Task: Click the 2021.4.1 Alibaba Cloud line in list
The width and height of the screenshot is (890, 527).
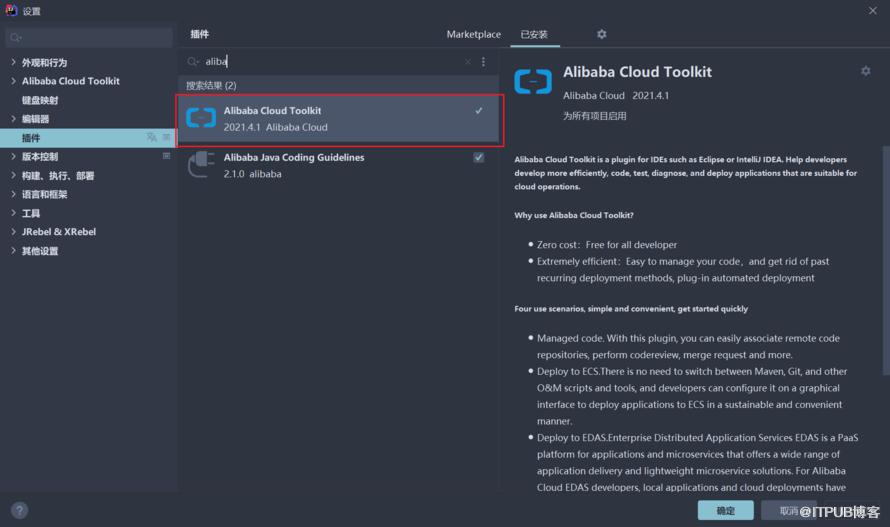Action: [x=275, y=127]
